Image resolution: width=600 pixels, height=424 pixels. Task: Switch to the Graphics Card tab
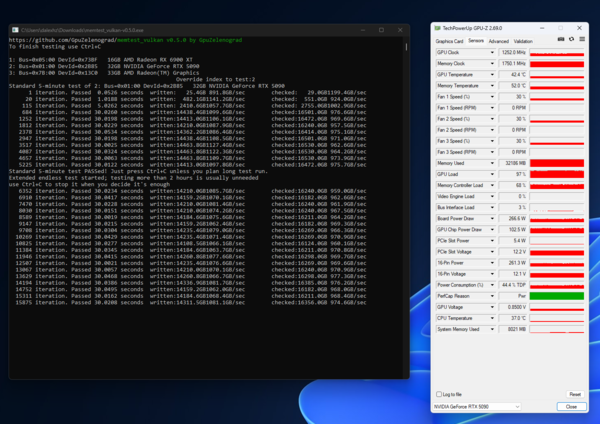pyautogui.click(x=449, y=41)
